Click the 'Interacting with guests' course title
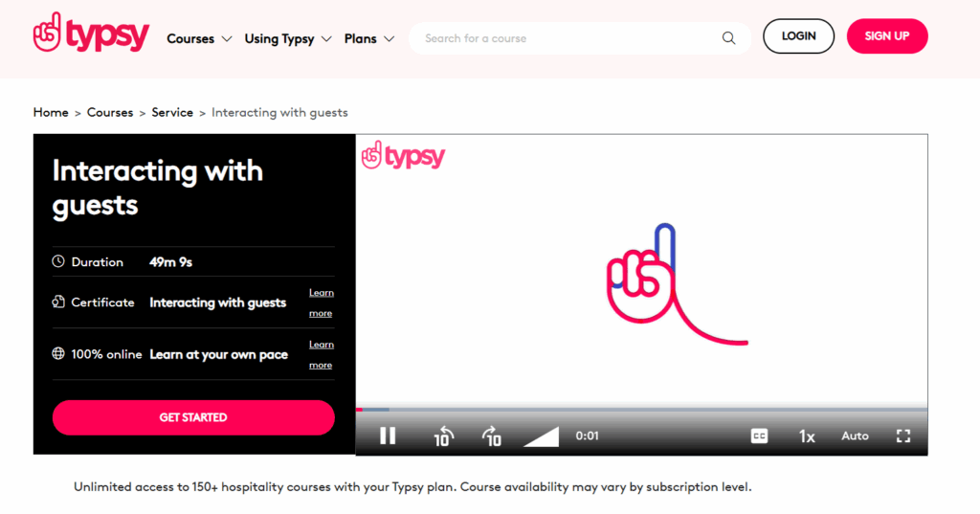Screen dimensions: 980x514 point(158,188)
